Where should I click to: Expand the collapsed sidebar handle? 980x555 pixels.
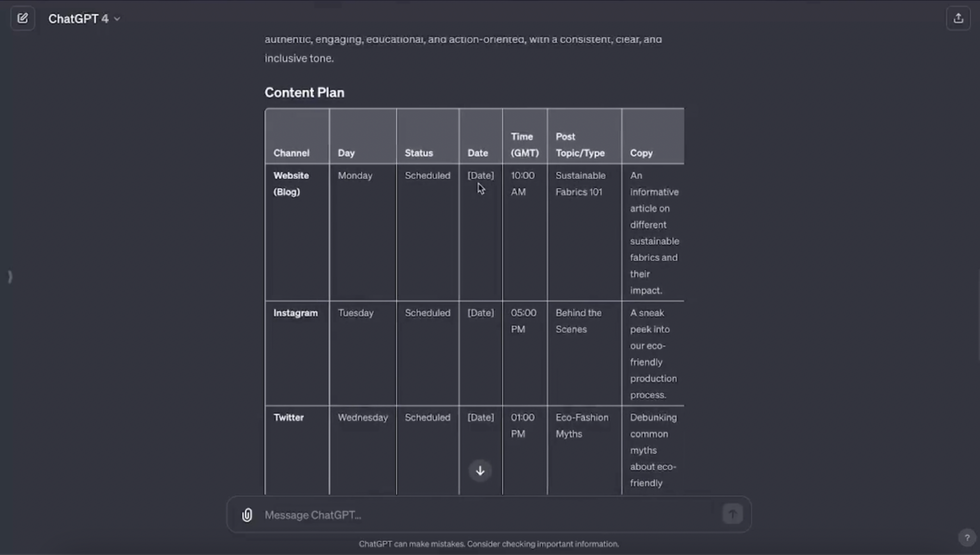click(x=10, y=277)
